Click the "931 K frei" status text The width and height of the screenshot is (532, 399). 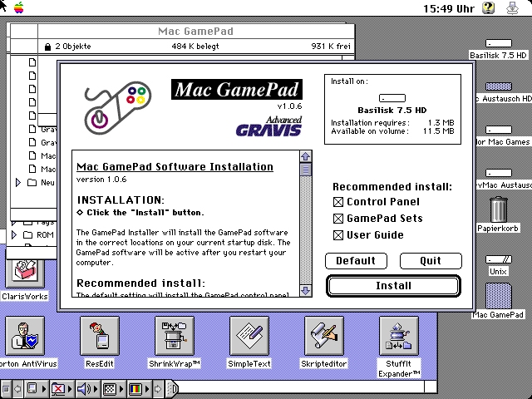pyautogui.click(x=331, y=47)
